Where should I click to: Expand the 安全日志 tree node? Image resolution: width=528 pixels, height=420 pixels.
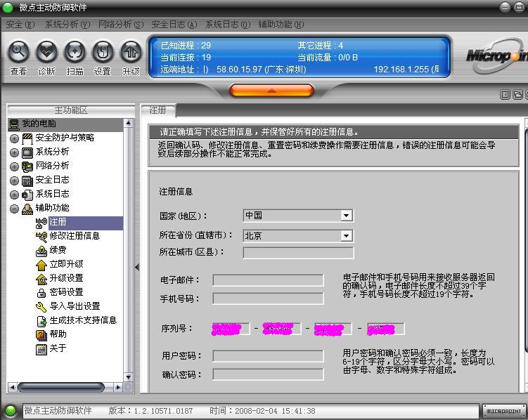[x=14, y=181]
